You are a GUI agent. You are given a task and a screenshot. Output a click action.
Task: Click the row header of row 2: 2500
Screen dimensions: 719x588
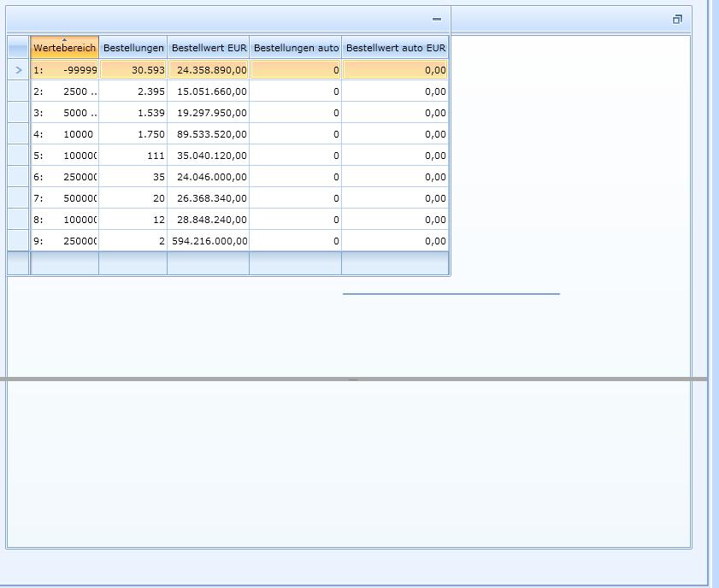pos(18,91)
